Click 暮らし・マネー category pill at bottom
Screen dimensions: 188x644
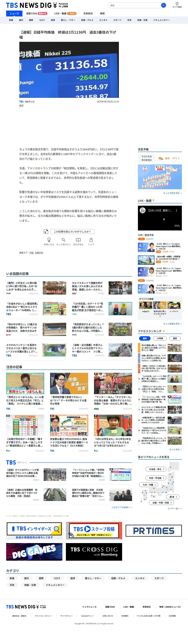pyautogui.click(x=93, y=578)
